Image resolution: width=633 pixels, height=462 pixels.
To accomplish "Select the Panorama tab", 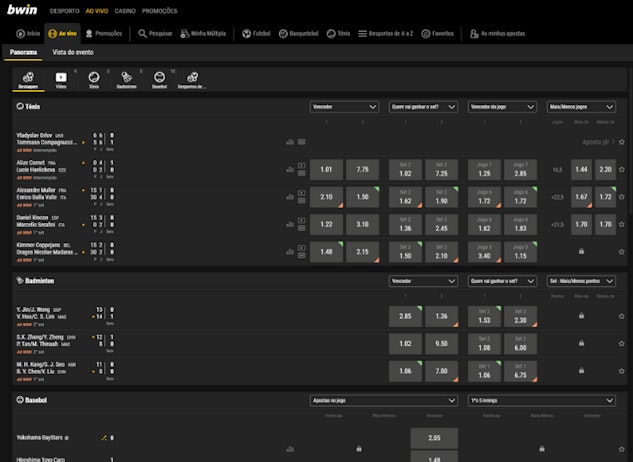I will point(23,52).
